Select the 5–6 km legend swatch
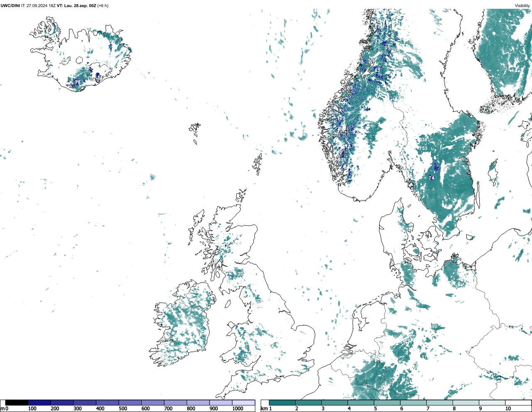The height and width of the screenshot is (412, 532). pyautogui.click(x=387, y=402)
